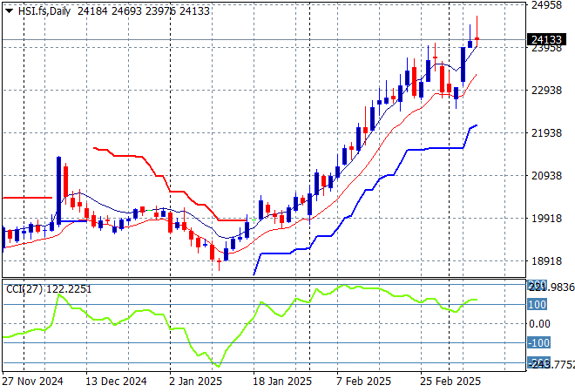Click the 18918 price axis label

pyautogui.click(x=545, y=261)
